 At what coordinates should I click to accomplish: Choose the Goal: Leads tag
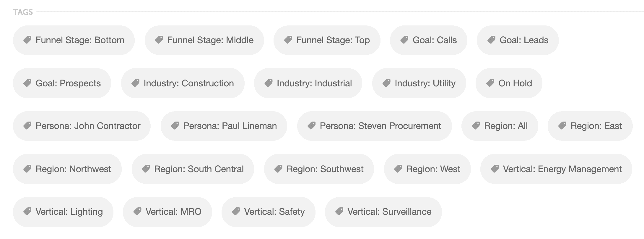tap(518, 40)
